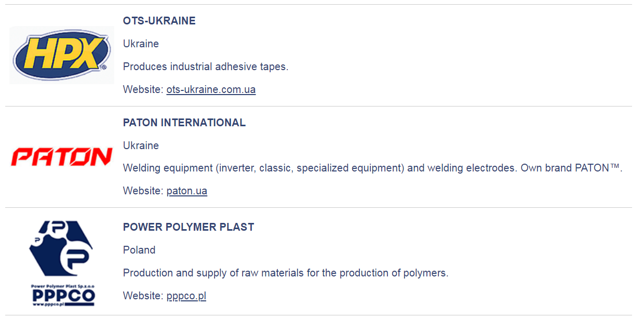Visit the pppco.pl website link

(x=186, y=296)
